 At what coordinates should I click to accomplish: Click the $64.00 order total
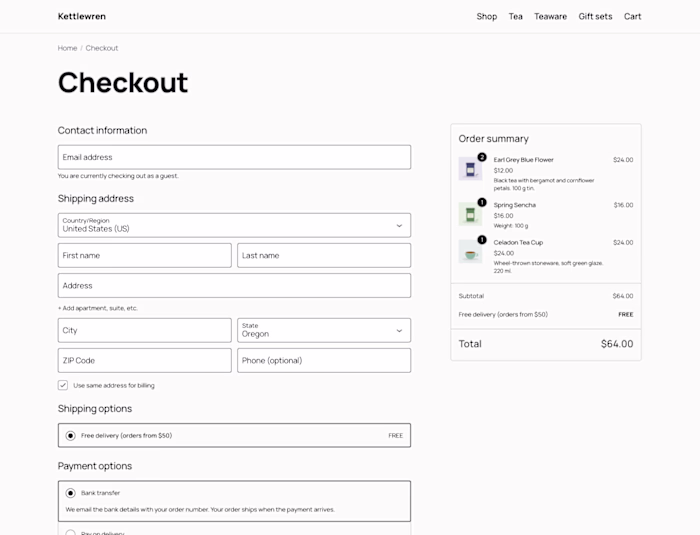point(617,344)
